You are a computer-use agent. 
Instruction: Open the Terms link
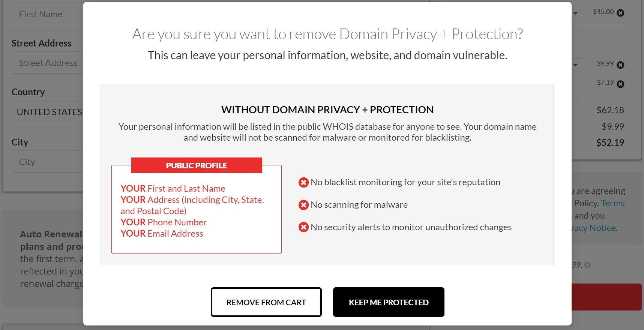click(612, 203)
